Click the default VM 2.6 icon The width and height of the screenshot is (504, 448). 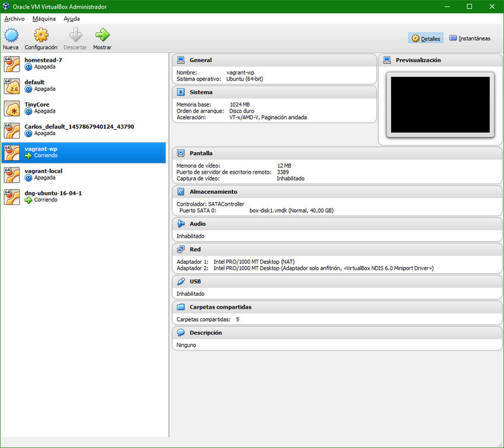[x=12, y=86]
